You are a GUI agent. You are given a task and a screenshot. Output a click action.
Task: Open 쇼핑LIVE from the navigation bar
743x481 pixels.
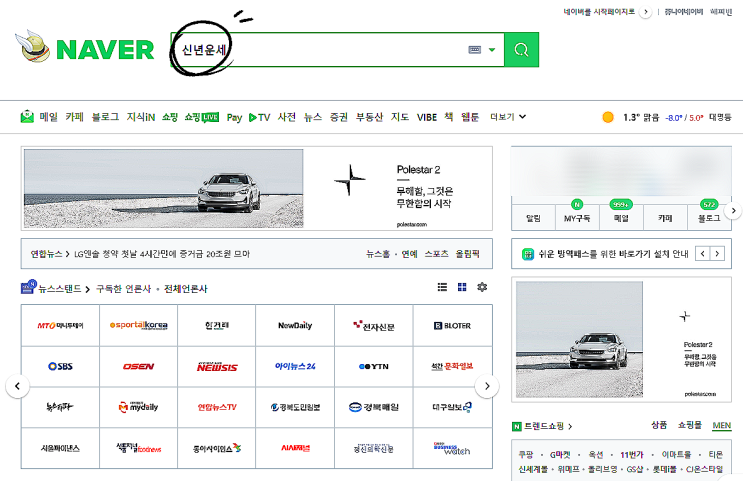[201, 117]
